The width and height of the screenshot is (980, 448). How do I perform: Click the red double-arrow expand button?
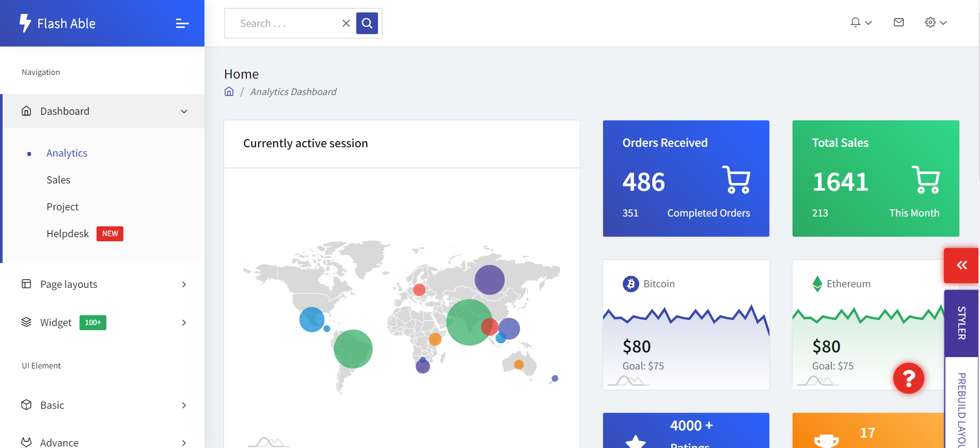[x=961, y=265]
